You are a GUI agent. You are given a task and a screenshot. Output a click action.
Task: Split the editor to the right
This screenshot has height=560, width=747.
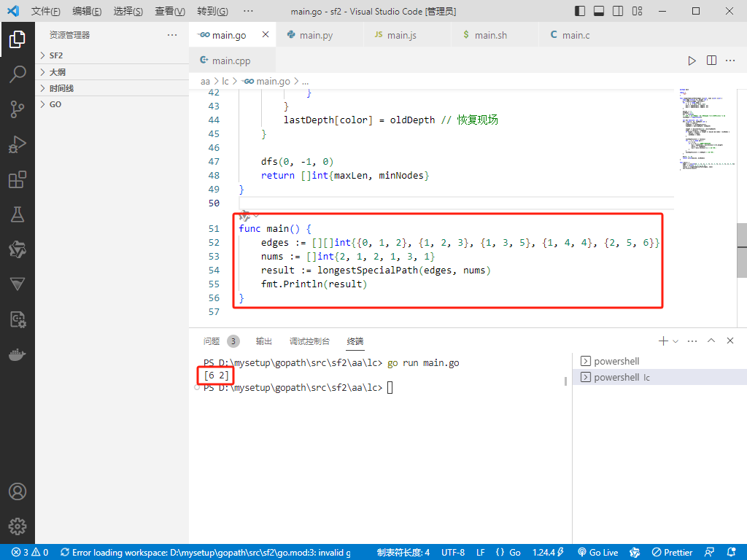711,61
